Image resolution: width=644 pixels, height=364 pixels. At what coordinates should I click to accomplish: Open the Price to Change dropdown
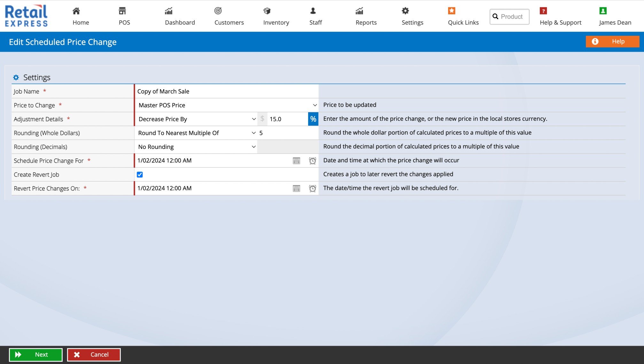pyautogui.click(x=227, y=105)
